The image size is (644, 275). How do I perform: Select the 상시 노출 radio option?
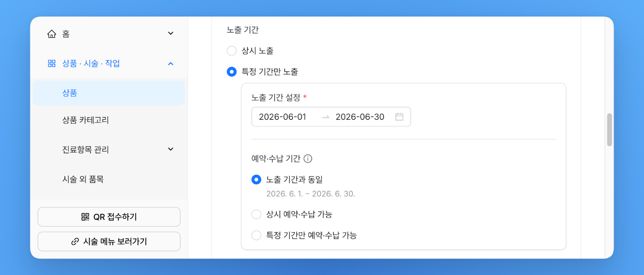pos(232,51)
